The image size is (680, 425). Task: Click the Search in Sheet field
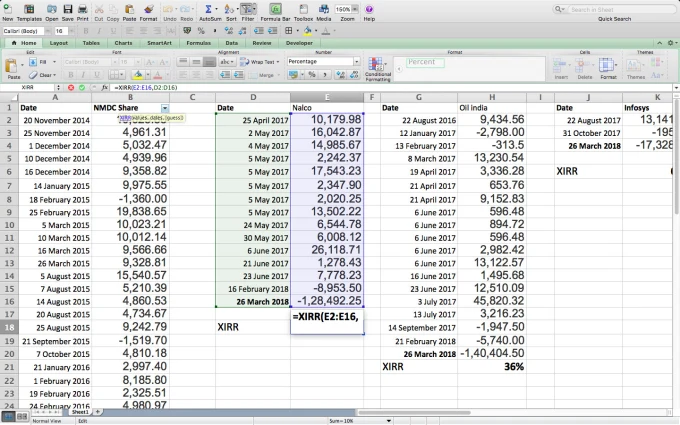pos(614,9)
